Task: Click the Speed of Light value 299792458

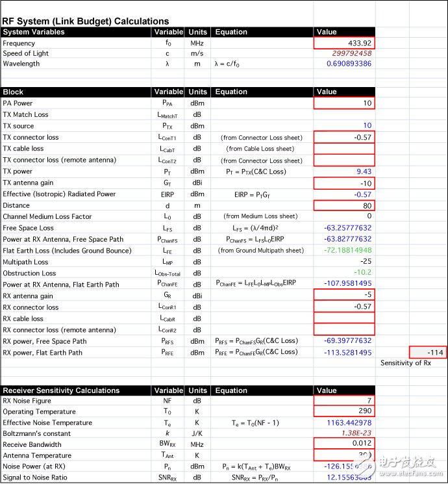Action: pos(344,53)
